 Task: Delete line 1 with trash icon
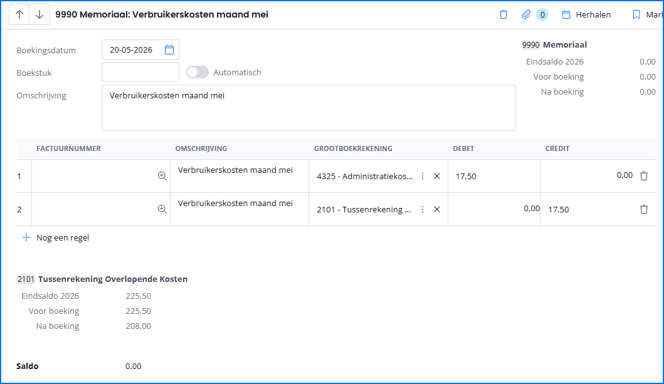coord(644,176)
